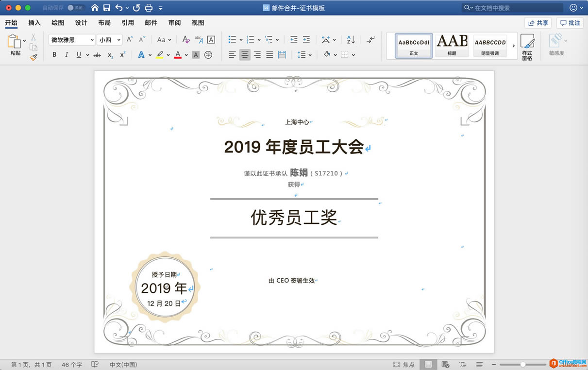Click the Increase Font Size icon
588x370 pixels.
(129, 40)
